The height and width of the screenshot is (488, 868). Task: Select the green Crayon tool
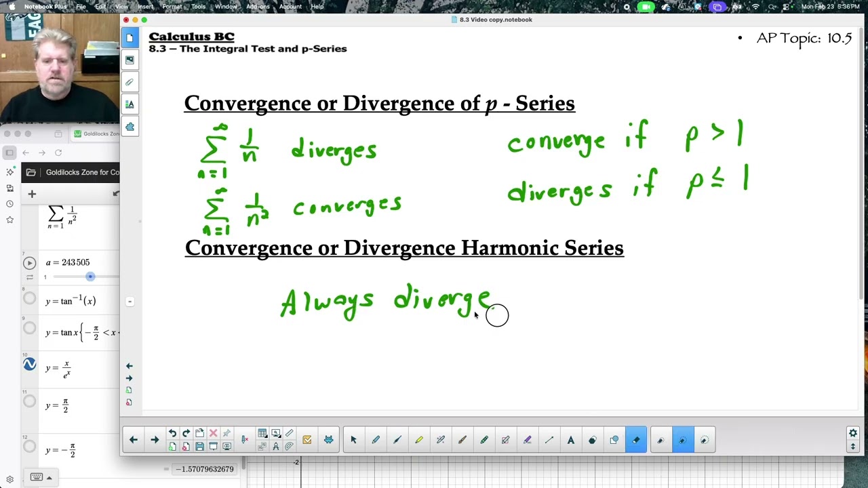(484, 440)
